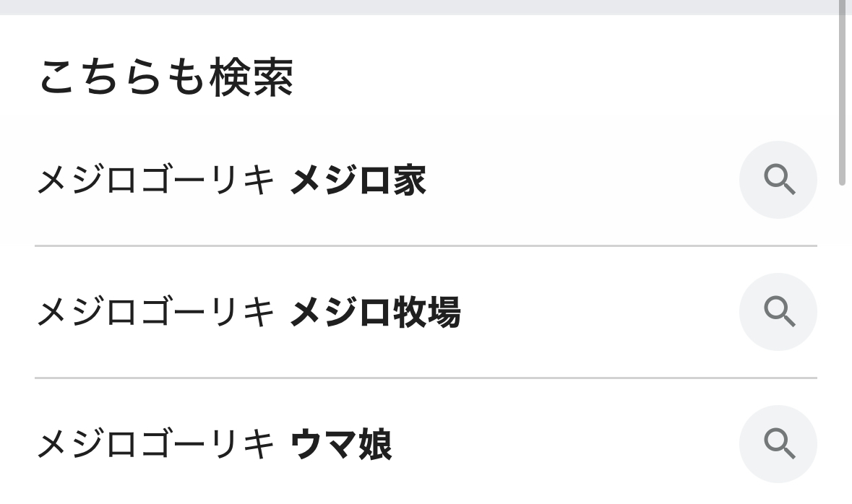Screen dimensions: 852x504
Task: Click the scrollbar thumb on the right edge
Action: (842, 94)
